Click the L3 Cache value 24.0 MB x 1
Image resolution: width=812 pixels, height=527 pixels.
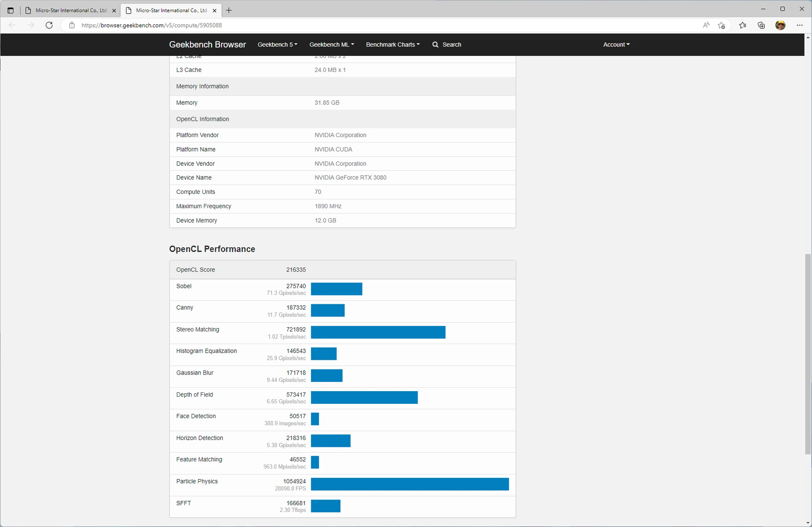tap(330, 70)
